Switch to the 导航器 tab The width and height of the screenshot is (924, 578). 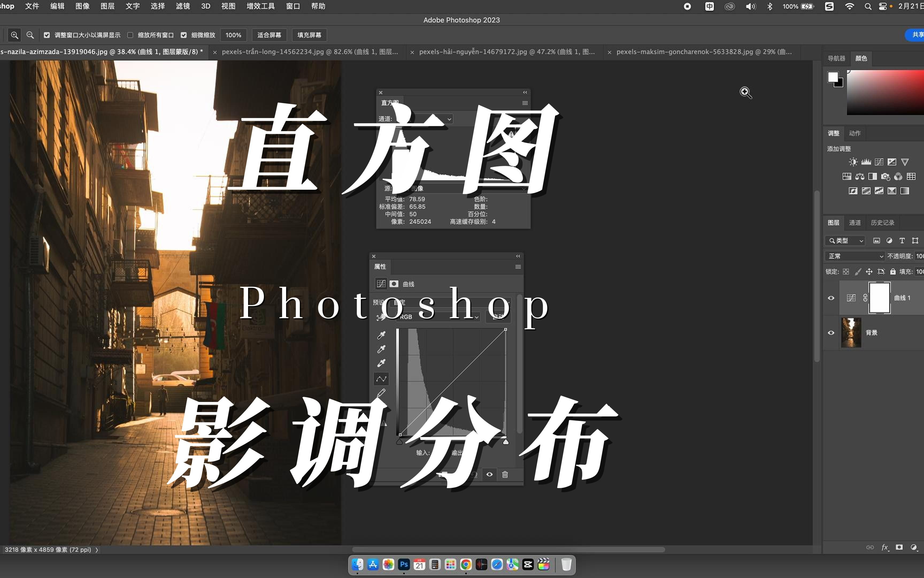tap(836, 58)
